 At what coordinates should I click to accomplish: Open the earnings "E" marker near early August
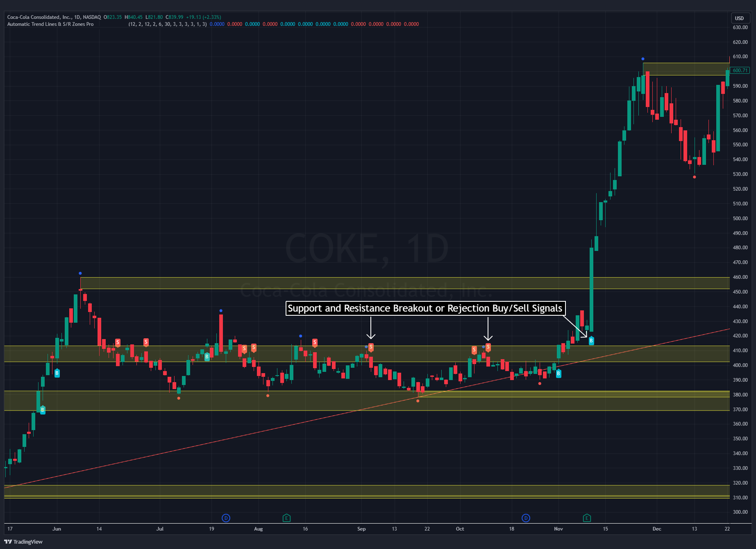(287, 518)
